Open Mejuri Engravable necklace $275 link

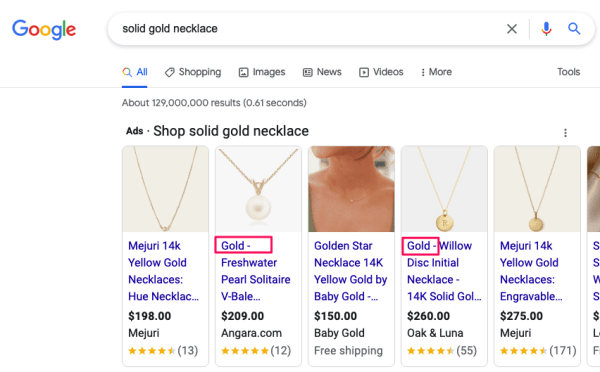[x=531, y=271]
